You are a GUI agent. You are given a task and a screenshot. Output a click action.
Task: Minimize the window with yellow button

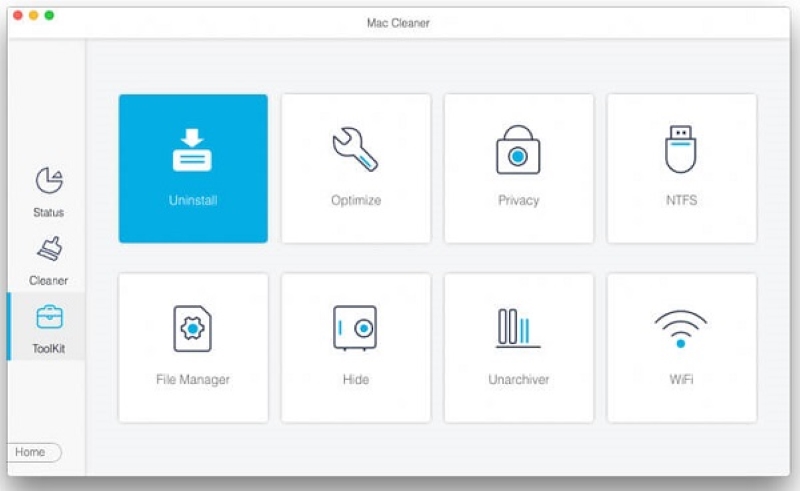(x=34, y=15)
